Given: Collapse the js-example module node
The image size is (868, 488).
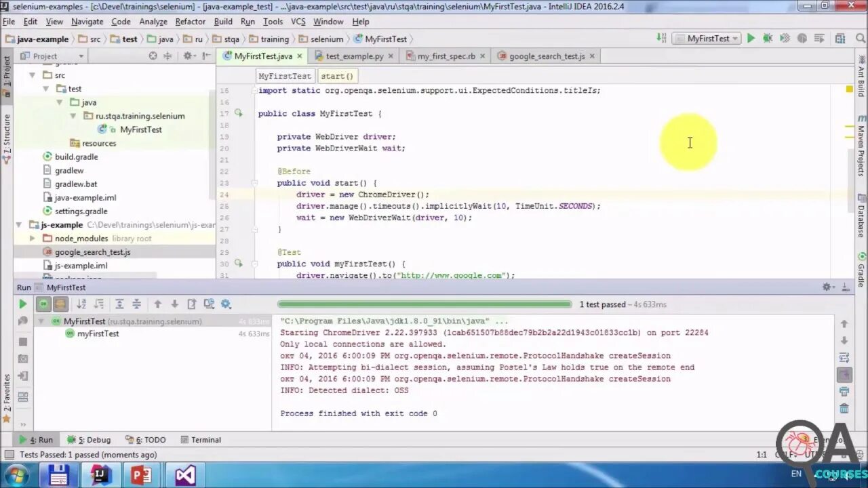Looking at the screenshot, I should 18,225.
